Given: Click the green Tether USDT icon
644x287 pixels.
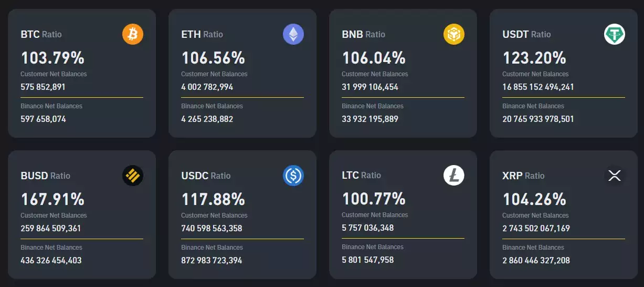Looking at the screenshot, I should coord(615,34).
